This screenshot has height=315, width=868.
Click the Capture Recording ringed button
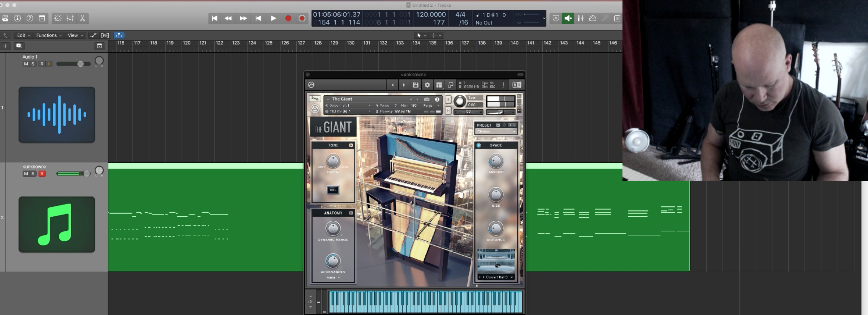coord(302,18)
